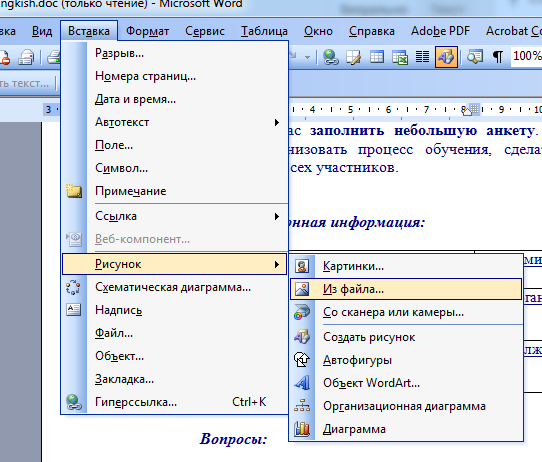Toggle the Drawing toolbar button
Viewport: 542px width, 462px height.
click(x=446, y=57)
